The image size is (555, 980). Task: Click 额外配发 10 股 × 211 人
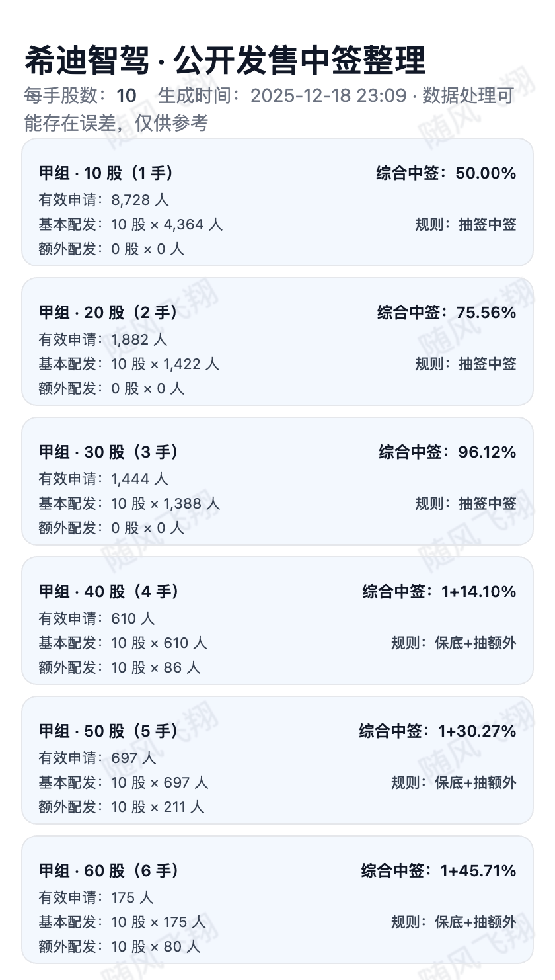tap(122, 807)
